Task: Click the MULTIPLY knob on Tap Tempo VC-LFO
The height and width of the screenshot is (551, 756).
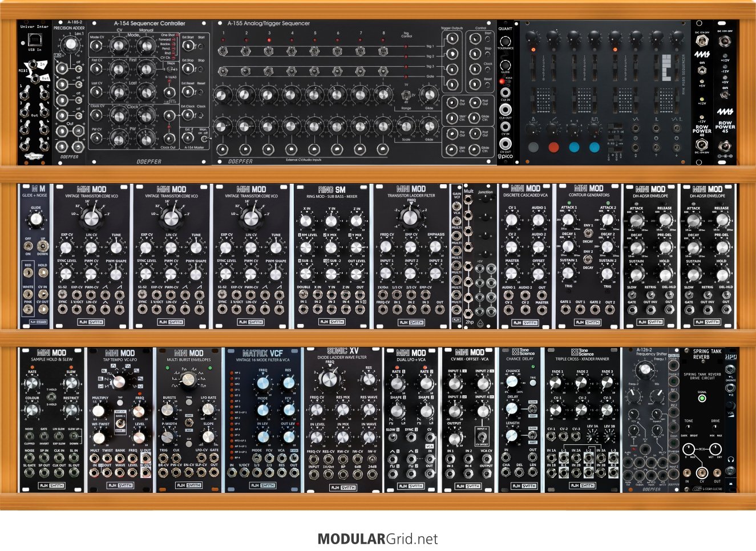Action: point(100,411)
